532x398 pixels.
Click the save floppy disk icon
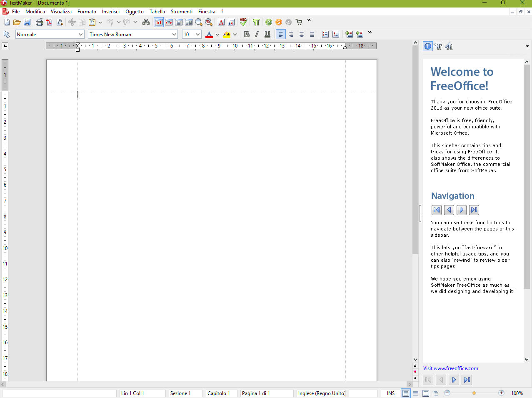coord(27,22)
